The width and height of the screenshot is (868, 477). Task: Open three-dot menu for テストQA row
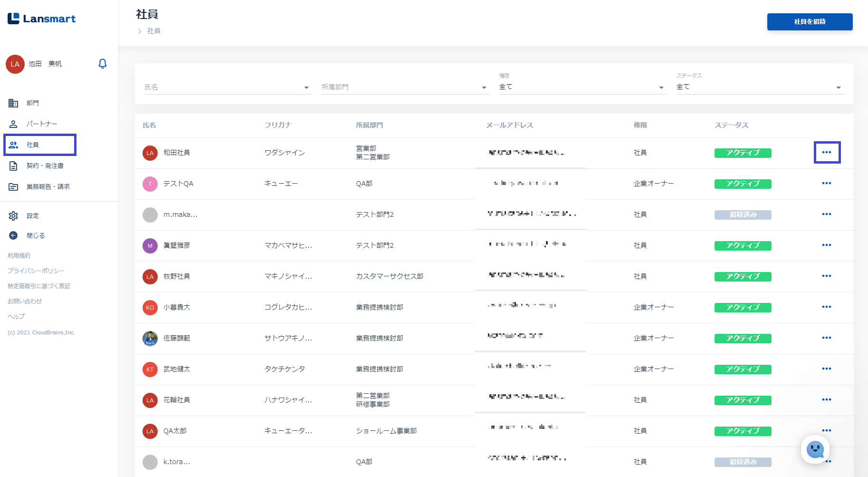tap(827, 184)
